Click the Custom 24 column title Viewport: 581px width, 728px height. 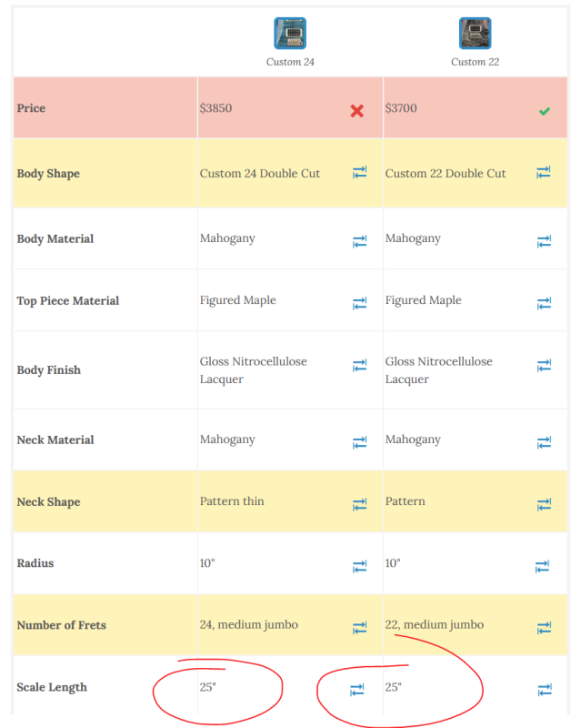[x=290, y=62]
